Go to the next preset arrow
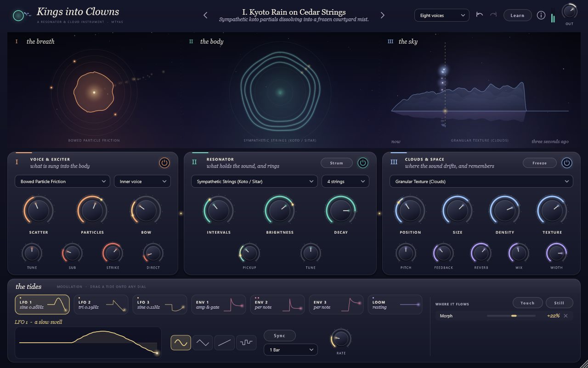The height and width of the screenshot is (368, 588). point(382,15)
